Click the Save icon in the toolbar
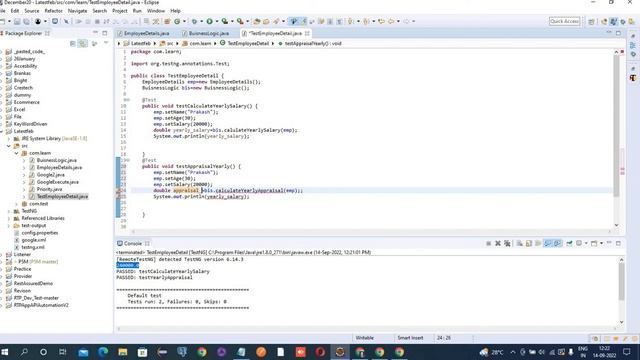This screenshot has width=640, height=360. [x=17, y=21]
